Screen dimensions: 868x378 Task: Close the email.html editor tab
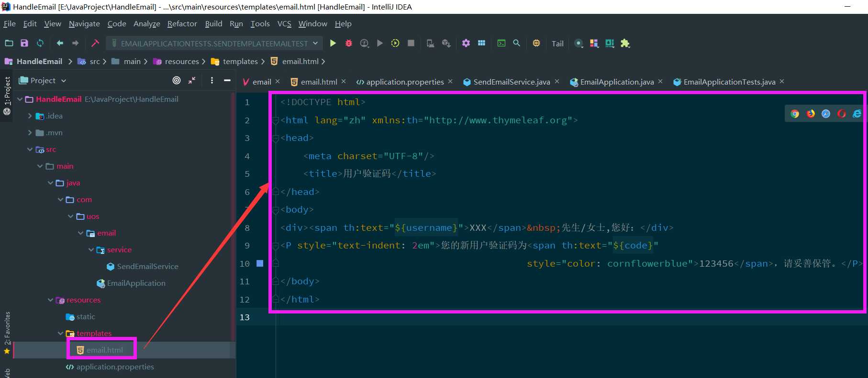[x=344, y=81]
